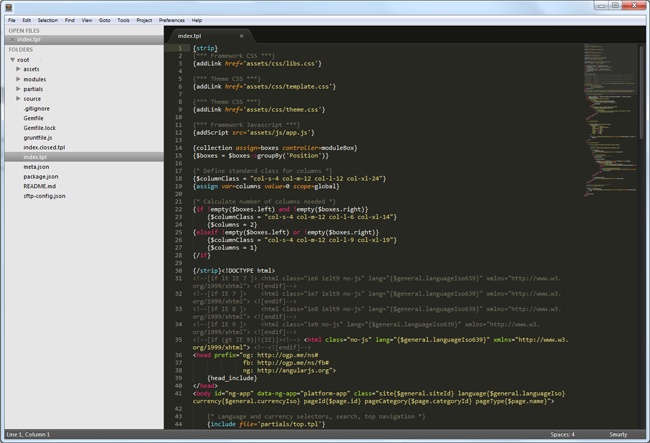The height and width of the screenshot is (443, 650).
Task: Click the Sublime Text title bar icon
Action: coord(9,7)
